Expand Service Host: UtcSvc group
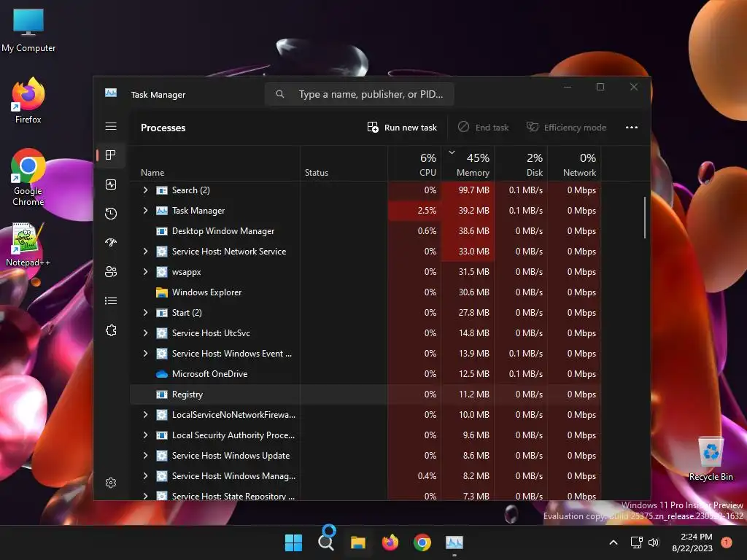The width and height of the screenshot is (747, 560). click(145, 332)
